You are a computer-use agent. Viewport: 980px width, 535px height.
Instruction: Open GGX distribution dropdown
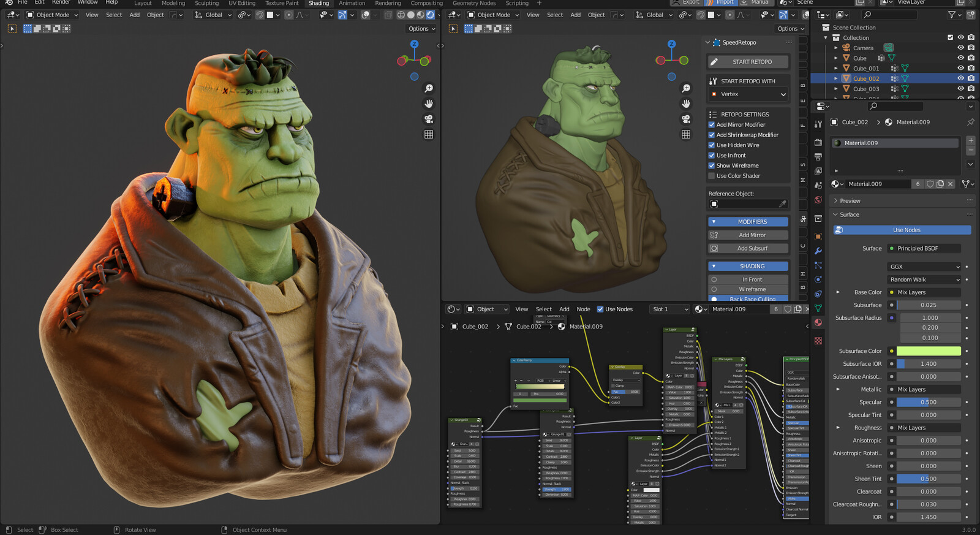click(x=924, y=267)
